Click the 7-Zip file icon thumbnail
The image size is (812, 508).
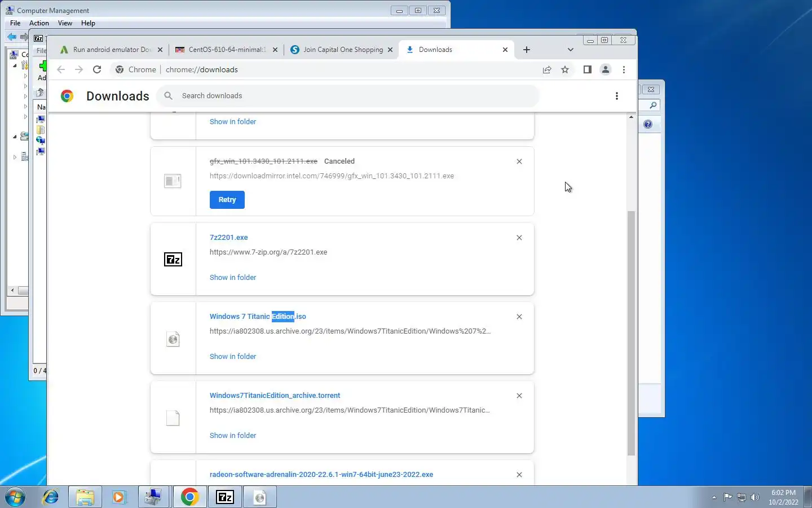coord(173,260)
